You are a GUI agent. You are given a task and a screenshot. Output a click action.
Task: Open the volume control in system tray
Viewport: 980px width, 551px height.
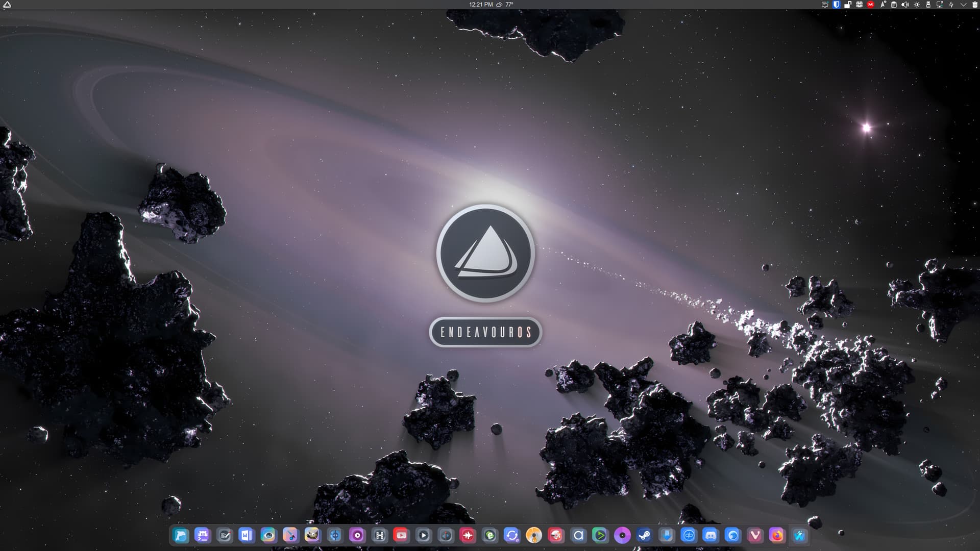[905, 5]
